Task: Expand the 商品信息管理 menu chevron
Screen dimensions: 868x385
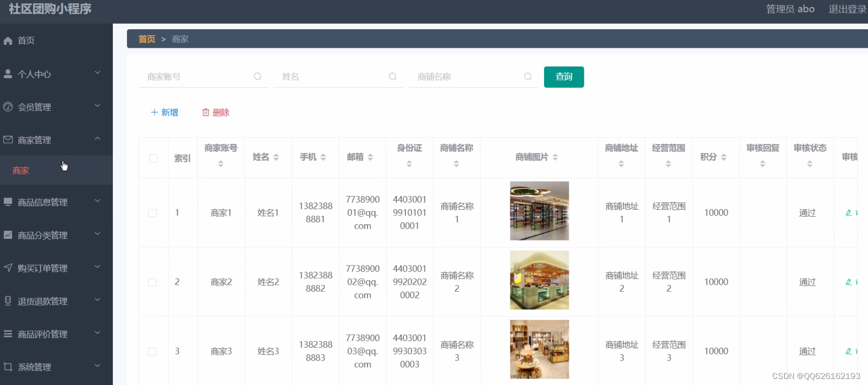Action: click(98, 201)
